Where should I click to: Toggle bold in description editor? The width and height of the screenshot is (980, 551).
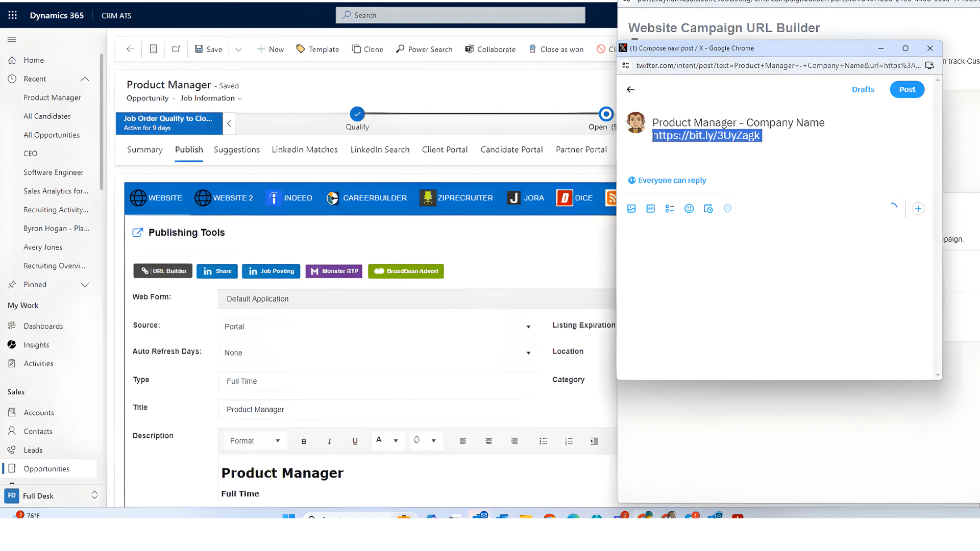(x=304, y=442)
